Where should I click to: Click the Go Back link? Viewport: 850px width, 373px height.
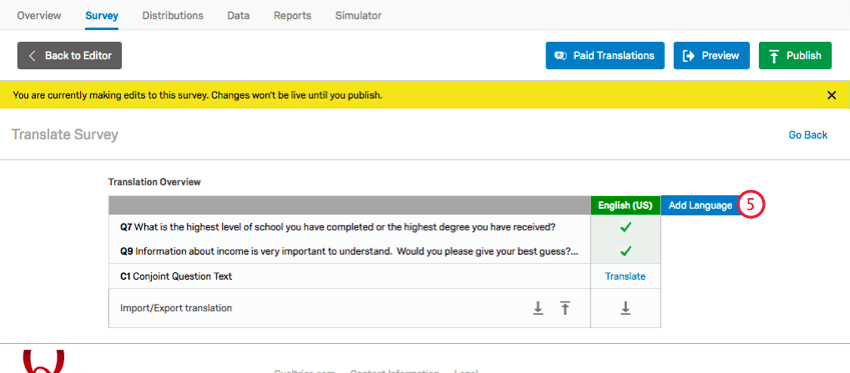[x=808, y=135]
